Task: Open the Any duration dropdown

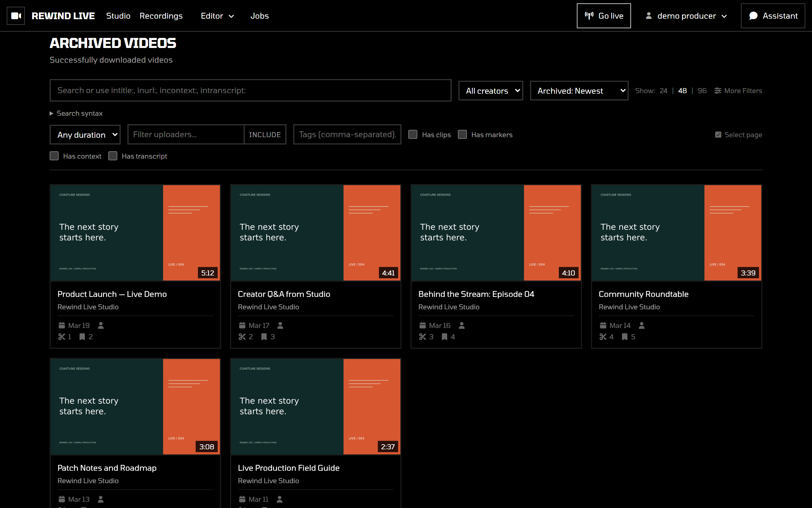Action: (85, 135)
